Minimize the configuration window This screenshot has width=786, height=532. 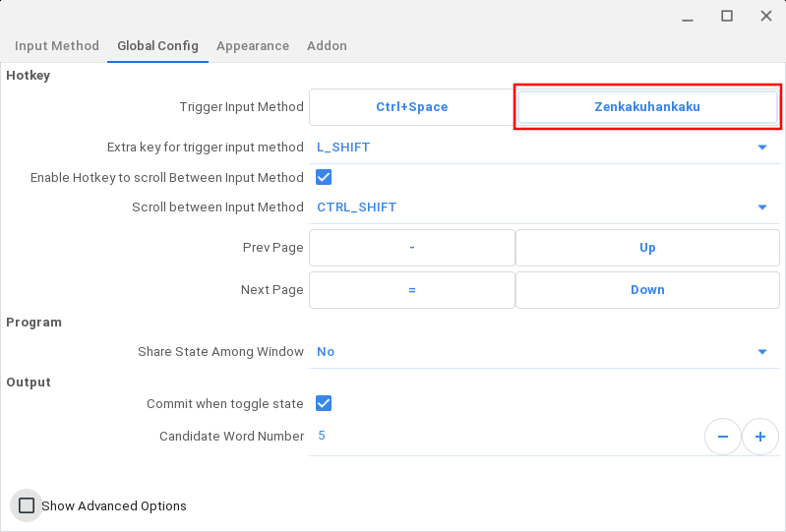click(x=688, y=16)
